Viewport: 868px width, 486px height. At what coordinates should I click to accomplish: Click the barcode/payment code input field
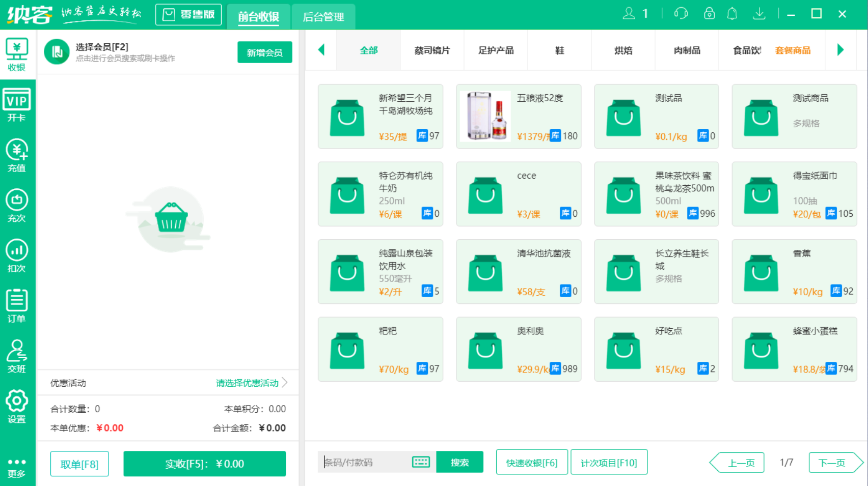pyautogui.click(x=366, y=463)
